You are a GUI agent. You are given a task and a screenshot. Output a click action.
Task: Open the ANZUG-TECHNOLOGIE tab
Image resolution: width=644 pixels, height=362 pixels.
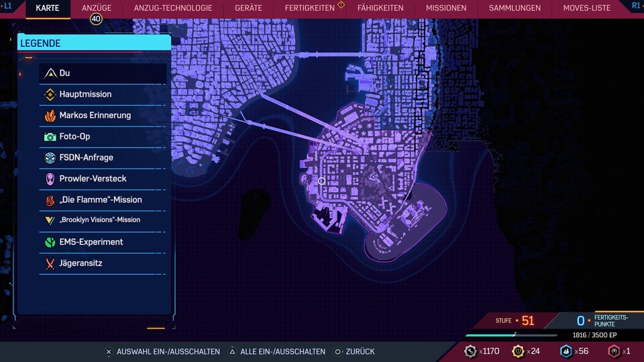173,8
